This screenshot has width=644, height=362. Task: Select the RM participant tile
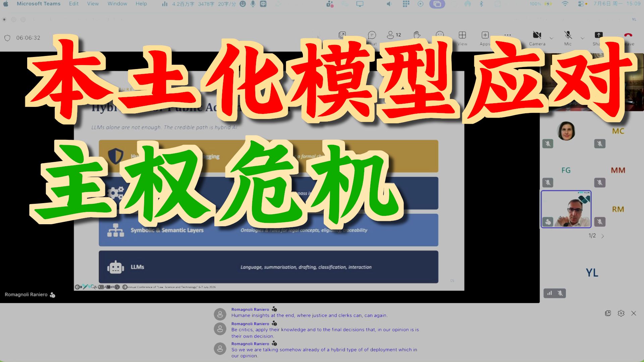(618, 209)
